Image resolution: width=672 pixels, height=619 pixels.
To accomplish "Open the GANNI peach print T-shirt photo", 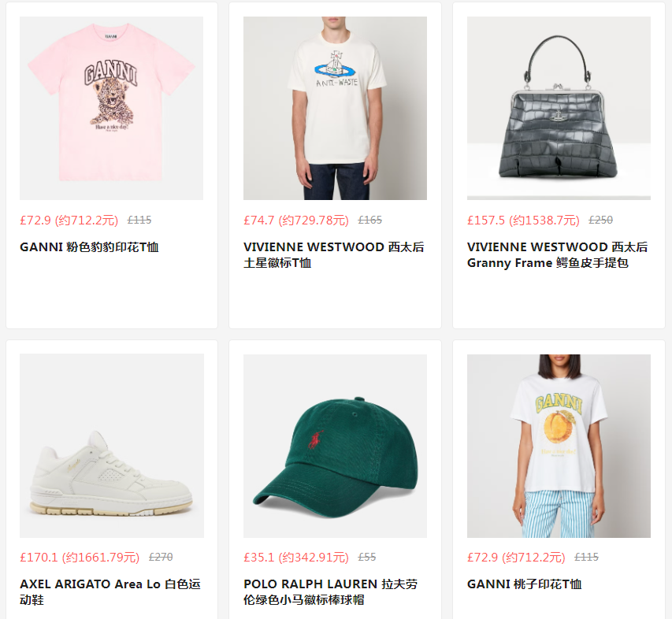I will click(x=559, y=446).
